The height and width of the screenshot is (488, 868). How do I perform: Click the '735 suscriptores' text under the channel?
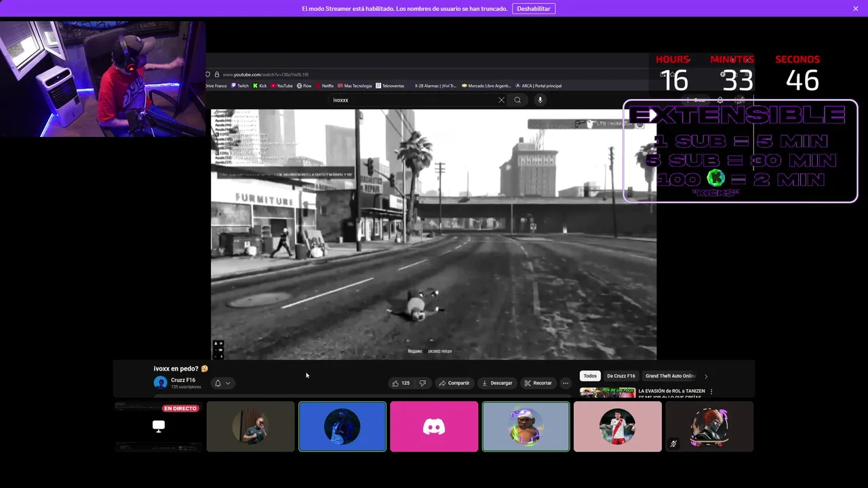[186, 387]
